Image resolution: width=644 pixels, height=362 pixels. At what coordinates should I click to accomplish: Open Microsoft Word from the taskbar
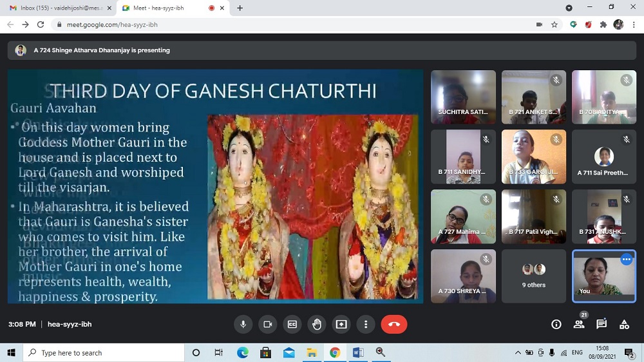[358, 353]
